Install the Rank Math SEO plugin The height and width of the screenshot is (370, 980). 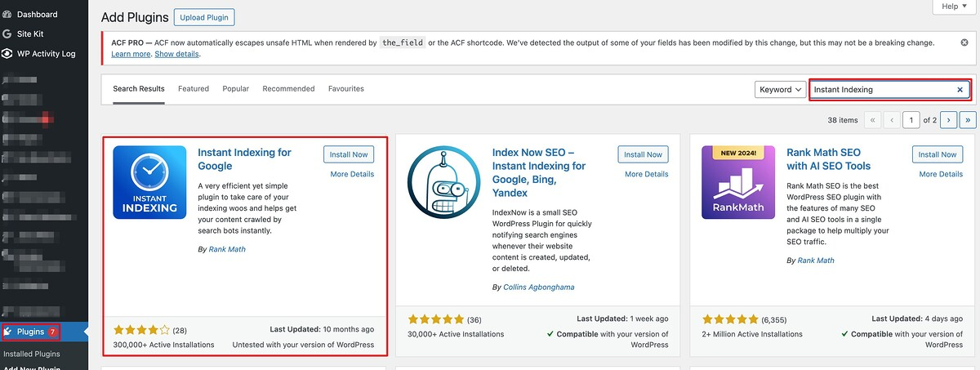coord(937,154)
